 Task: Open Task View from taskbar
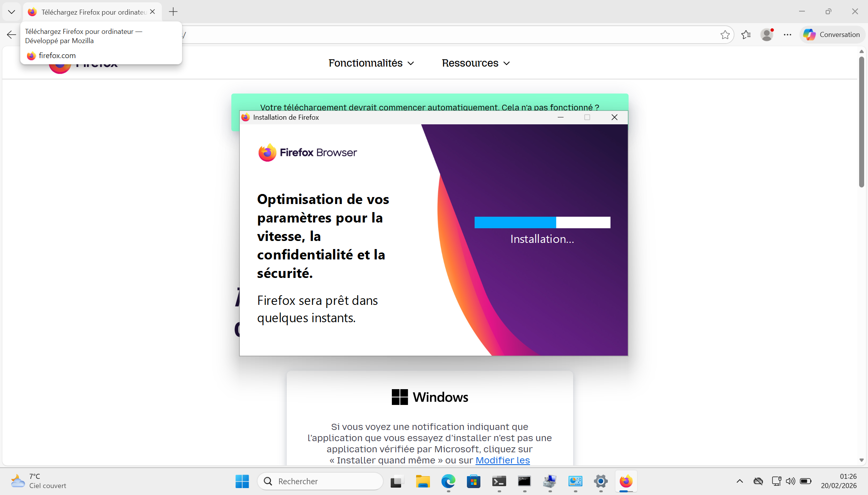pos(397,481)
